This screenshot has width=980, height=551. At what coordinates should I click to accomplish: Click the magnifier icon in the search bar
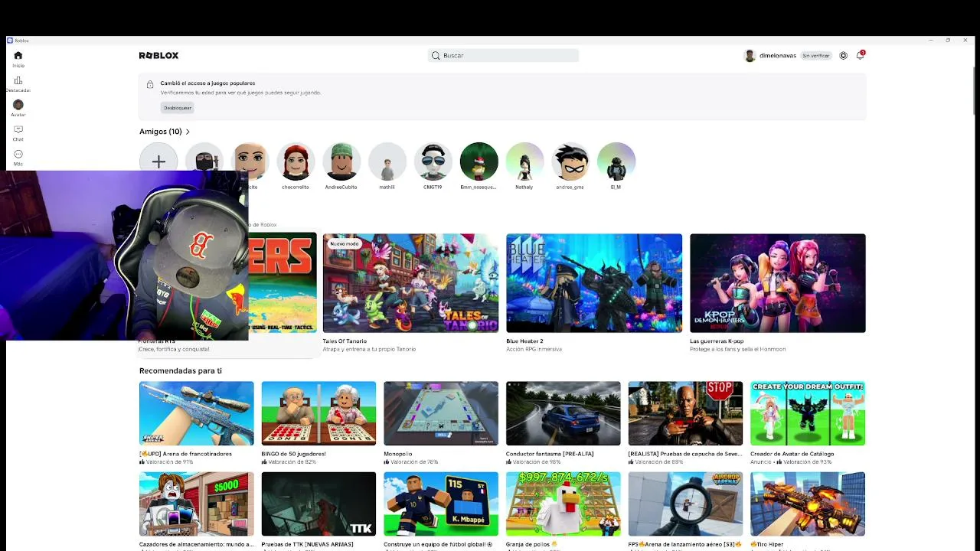pos(436,55)
